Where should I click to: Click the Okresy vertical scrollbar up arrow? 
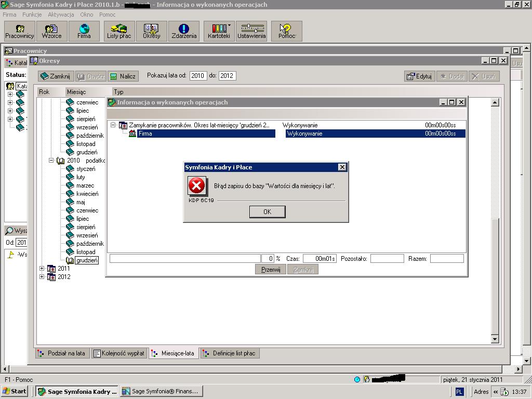pos(495,102)
